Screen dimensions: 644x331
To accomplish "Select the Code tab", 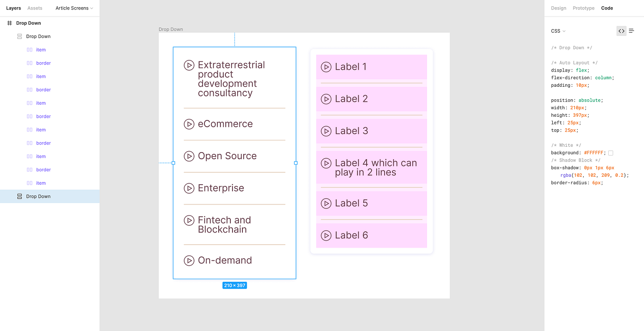I will [607, 8].
